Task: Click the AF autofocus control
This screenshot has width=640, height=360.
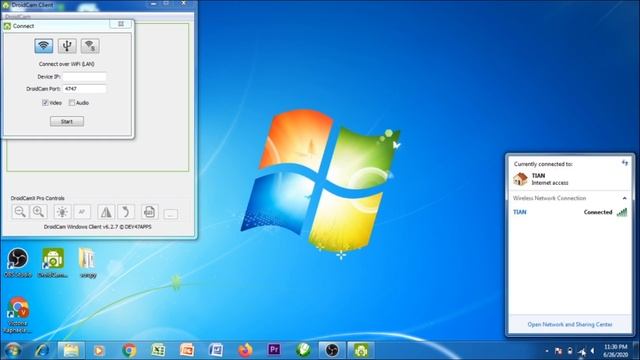Action: pos(82,212)
